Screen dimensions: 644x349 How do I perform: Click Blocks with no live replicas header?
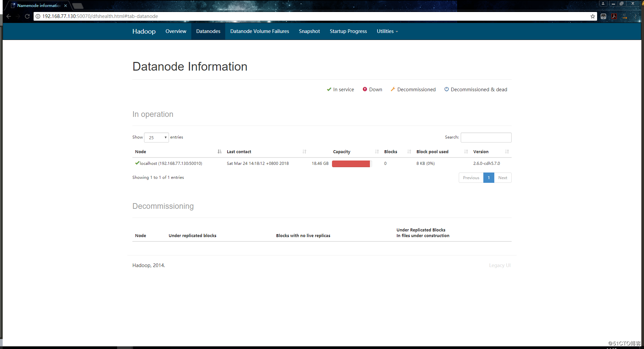[x=303, y=235]
